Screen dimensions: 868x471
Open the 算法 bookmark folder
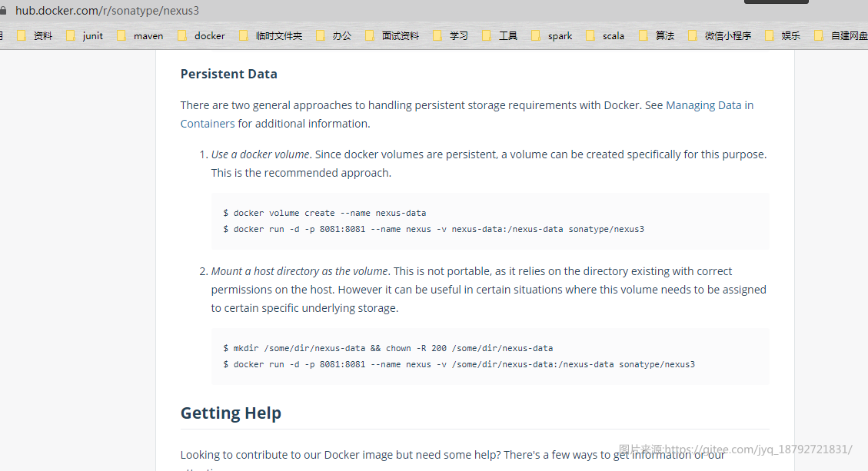point(657,36)
